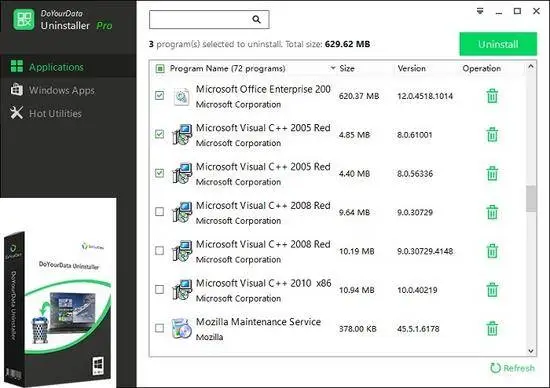Toggle the select-all checkbox in header

160,68
